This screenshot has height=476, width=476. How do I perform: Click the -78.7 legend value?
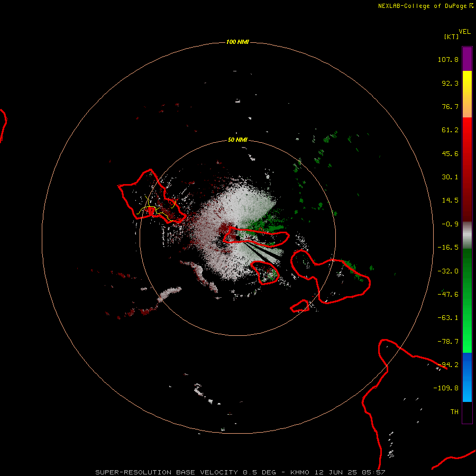[448, 342]
